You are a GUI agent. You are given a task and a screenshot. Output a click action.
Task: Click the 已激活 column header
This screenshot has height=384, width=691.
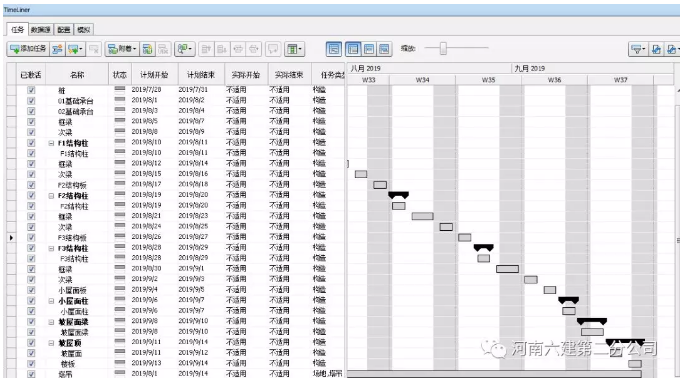coord(31,75)
